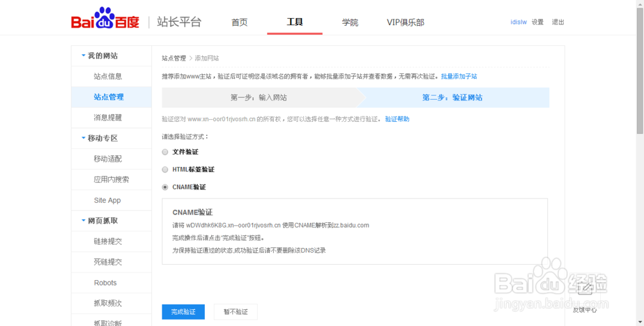Click 请选择验证方式 label
The width and height of the screenshot is (644, 326).
185,137
